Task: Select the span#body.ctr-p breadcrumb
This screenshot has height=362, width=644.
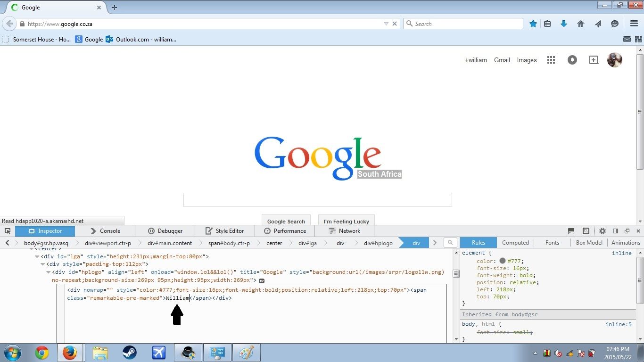Action: (x=229, y=243)
